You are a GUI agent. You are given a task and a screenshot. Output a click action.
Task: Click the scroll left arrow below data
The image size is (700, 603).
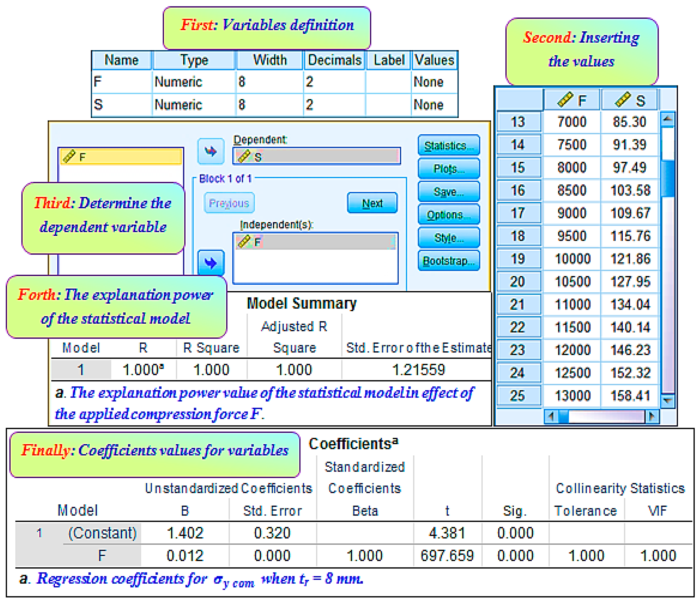click(x=551, y=416)
